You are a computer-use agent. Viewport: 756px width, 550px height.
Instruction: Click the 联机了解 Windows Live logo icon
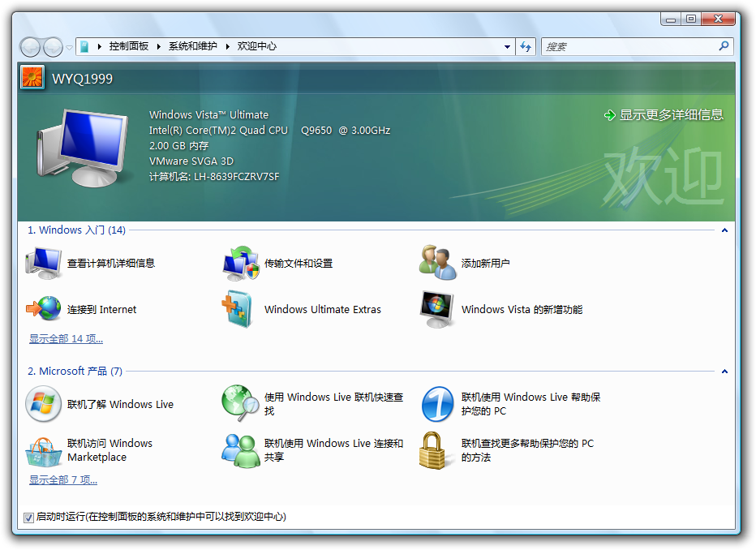pos(43,404)
